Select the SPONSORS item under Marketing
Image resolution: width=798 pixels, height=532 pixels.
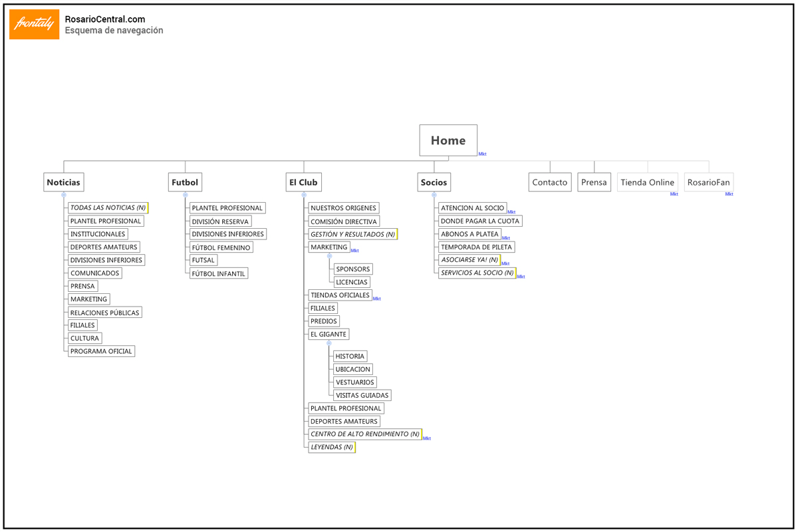click(353, 269)
